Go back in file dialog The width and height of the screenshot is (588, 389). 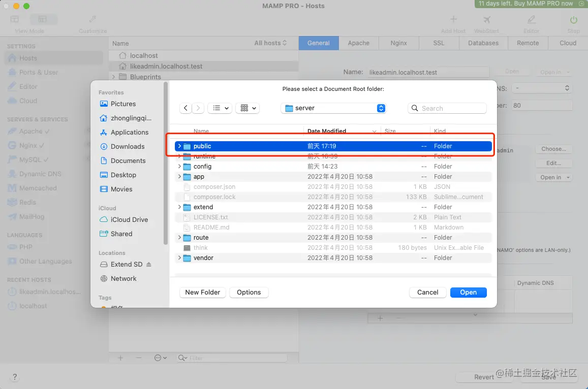[185, 108]
